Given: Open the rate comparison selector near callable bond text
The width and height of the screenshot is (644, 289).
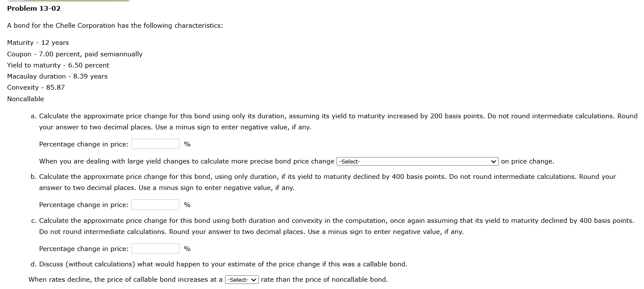Looking at the screenshot, I should pos(242,280).
